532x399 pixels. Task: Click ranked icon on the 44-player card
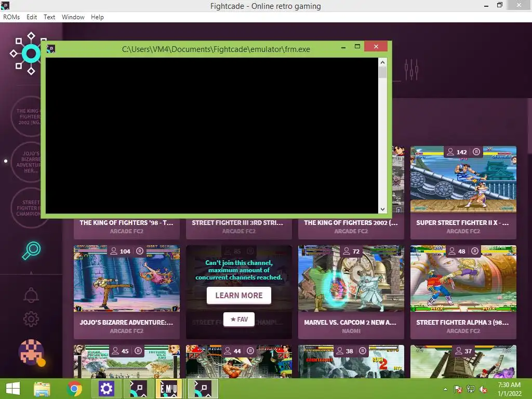(250, 351)
